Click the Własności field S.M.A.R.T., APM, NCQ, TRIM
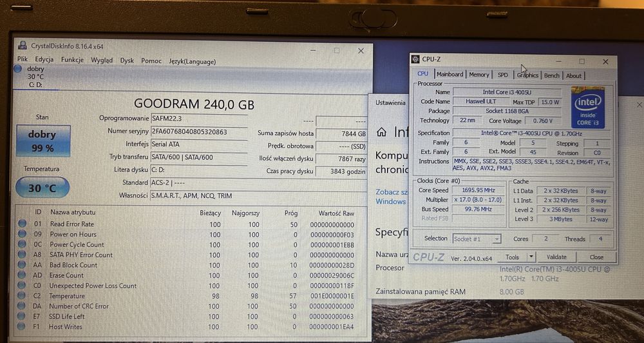The width and height of the screenshot is (644, 343). (258, 196)
